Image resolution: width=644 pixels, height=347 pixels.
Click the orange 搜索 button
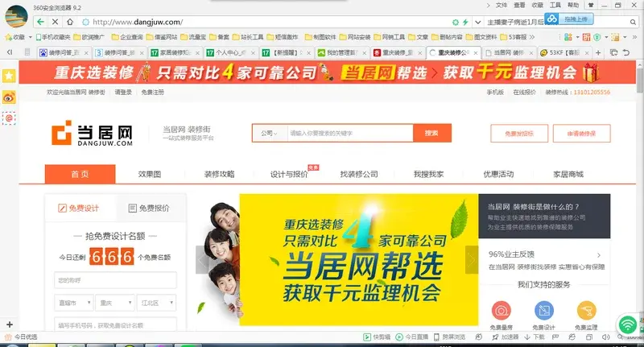click(x=432, y=133)
